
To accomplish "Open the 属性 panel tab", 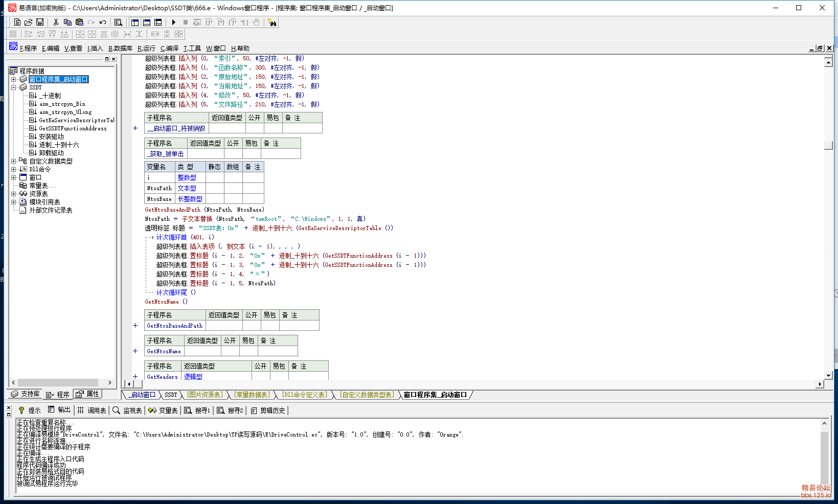I will coord(87,394).
